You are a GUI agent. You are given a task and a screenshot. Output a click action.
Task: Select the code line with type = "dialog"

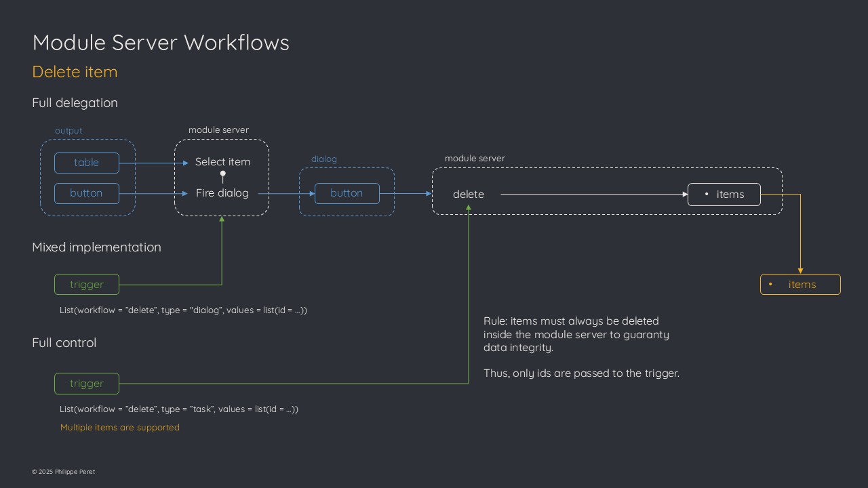tap(183, 310)
